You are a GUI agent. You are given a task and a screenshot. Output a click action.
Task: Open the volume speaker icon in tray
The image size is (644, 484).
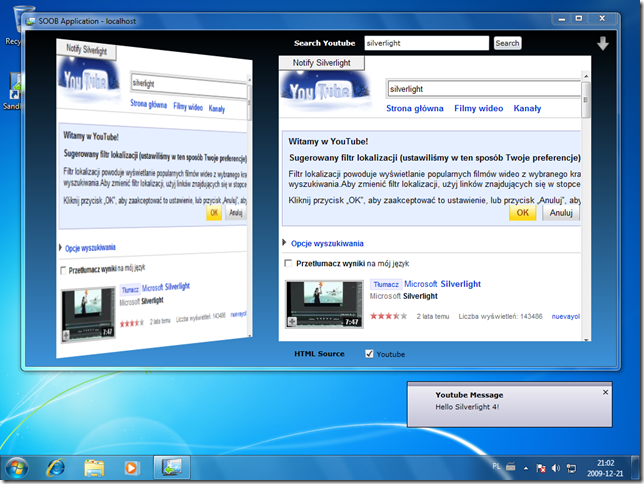click(x=556, y=468)
